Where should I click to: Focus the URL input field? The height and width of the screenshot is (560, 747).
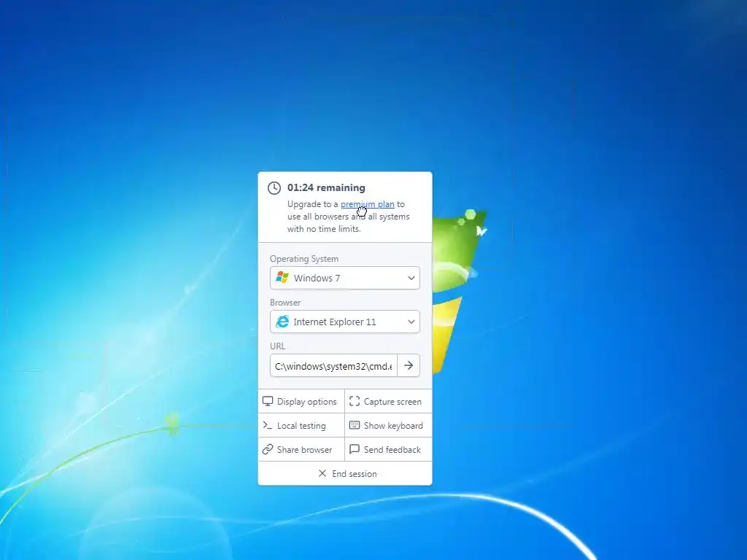point(333,366)
